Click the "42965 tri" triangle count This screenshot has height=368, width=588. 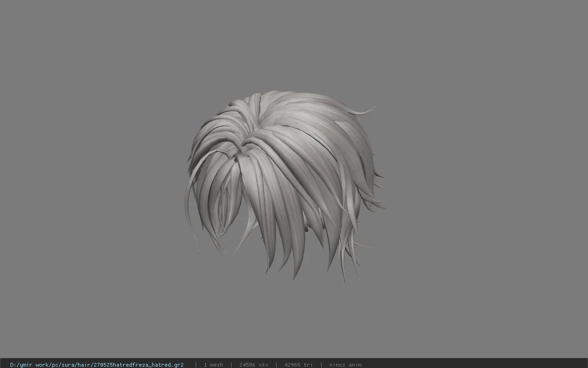click(x=299, y=365)
